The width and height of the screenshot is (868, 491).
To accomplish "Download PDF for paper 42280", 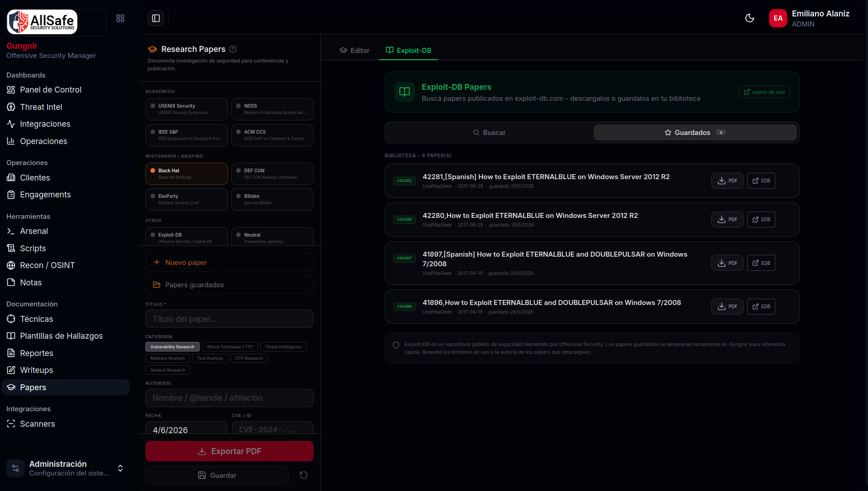I will pos(728,220).
